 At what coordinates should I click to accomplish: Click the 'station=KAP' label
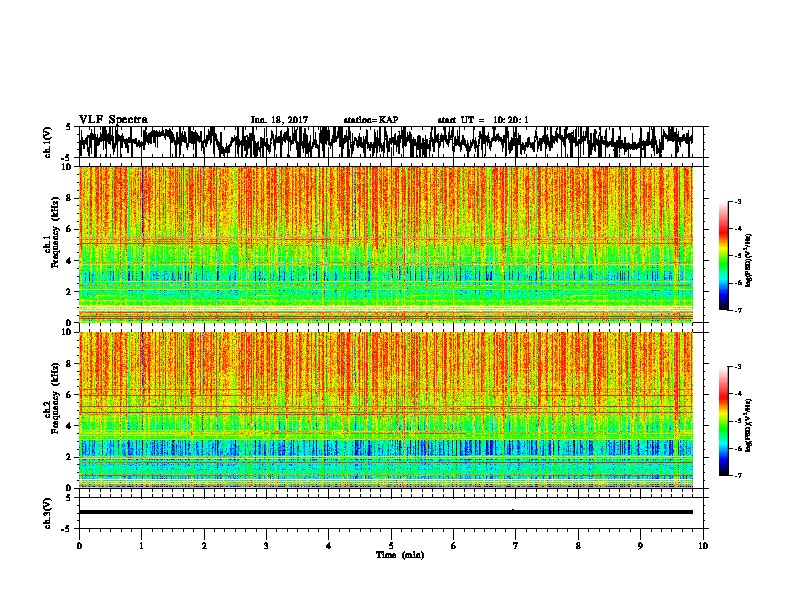[371, 120]
